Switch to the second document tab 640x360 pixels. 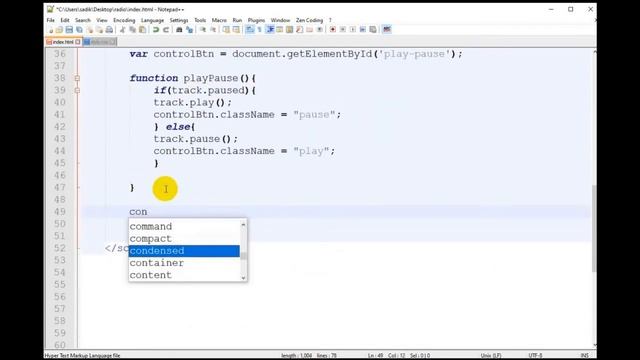click(100, 42)
